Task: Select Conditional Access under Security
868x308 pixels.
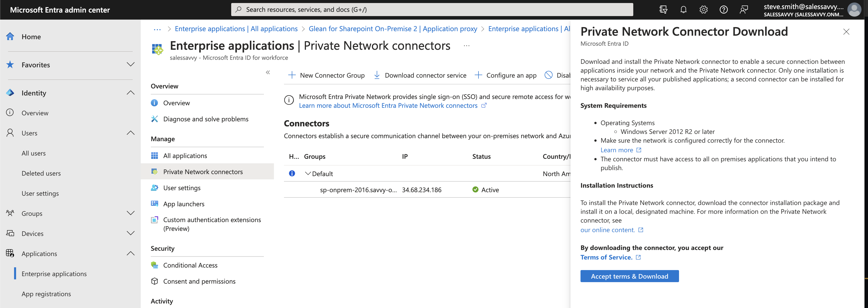Action: pyautogui.click(x=190, y=265)
